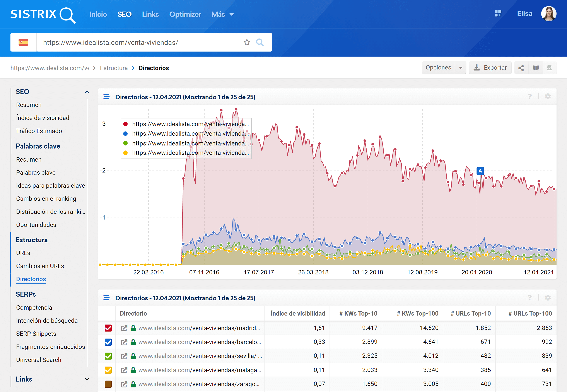Click the brown color swatch for zaragoza row

tap(108, 384)
